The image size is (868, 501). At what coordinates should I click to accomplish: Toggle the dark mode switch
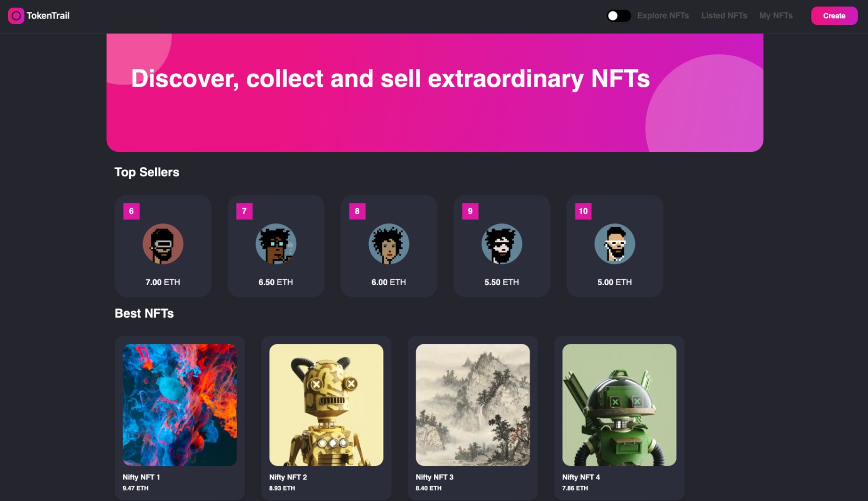[618, 16]
